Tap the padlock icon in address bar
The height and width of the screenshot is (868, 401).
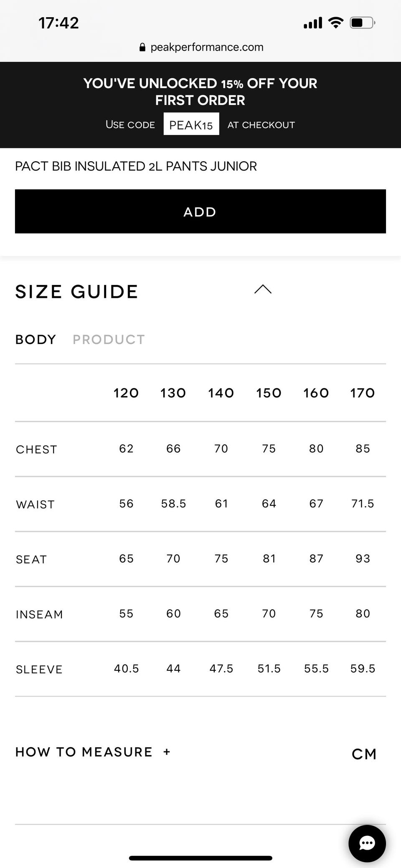click(142, 47)
